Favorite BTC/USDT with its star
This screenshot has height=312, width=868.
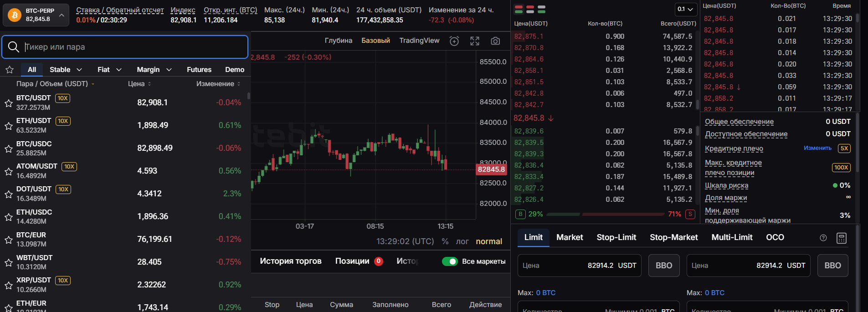[8, 103]
